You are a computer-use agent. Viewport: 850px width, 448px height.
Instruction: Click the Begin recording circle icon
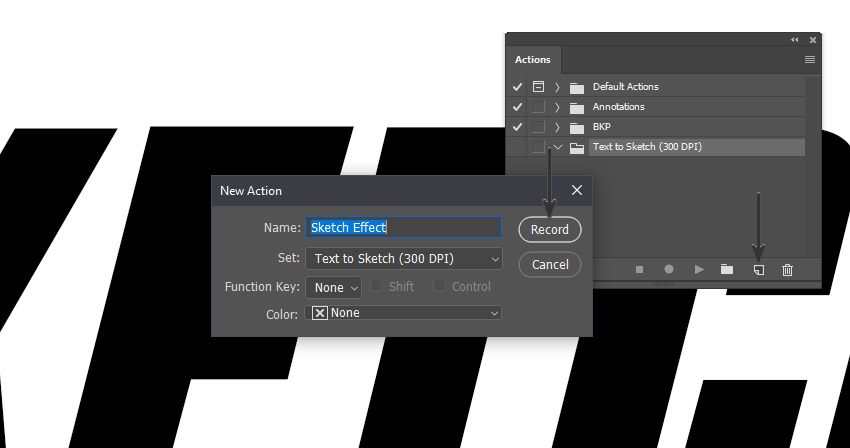point(669,270)
